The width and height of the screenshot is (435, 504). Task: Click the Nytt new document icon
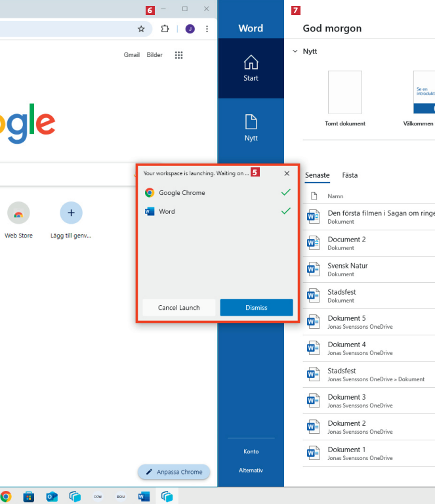coord(251,127)
